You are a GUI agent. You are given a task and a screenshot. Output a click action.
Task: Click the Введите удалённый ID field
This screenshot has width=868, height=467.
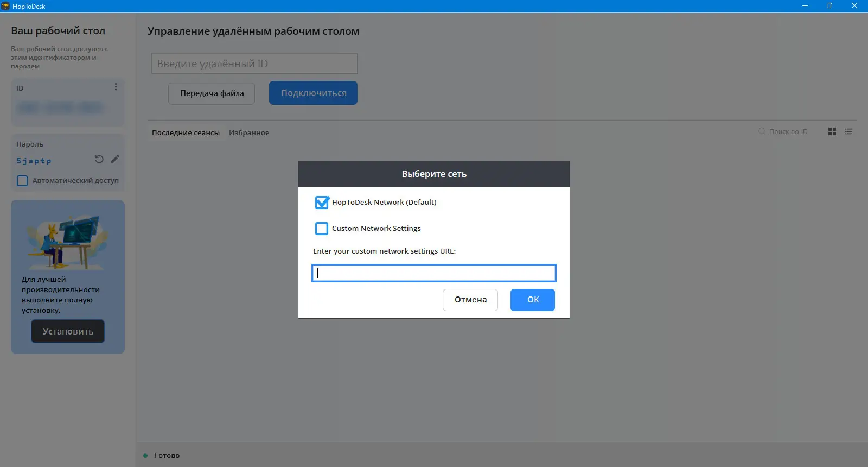tap(254, 64)
